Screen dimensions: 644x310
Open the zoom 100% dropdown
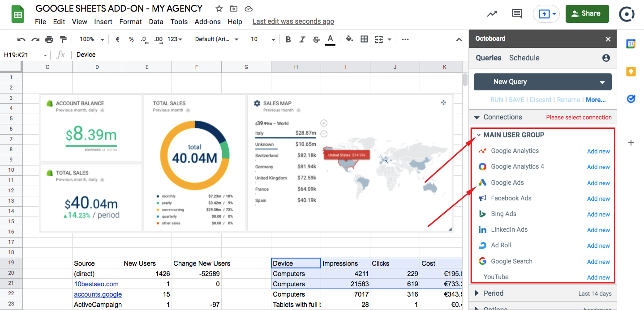pos(92,39)
